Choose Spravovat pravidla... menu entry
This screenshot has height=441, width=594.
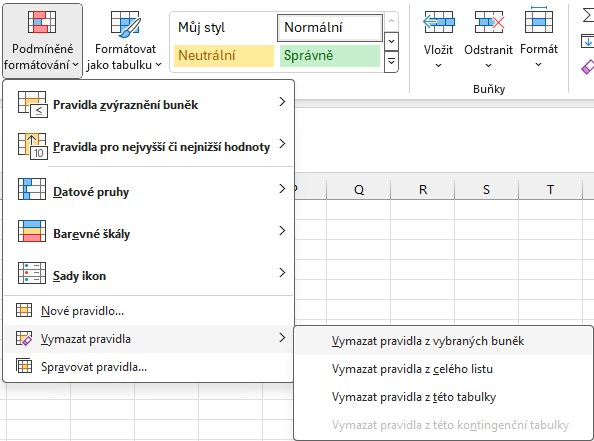[148, 367]
